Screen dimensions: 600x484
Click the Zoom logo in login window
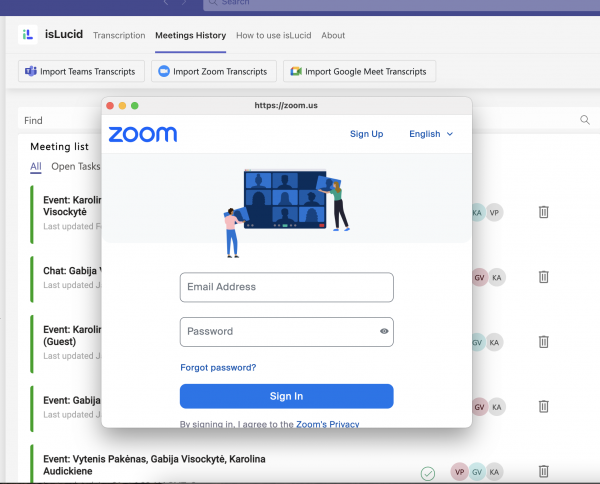(143, 134)
